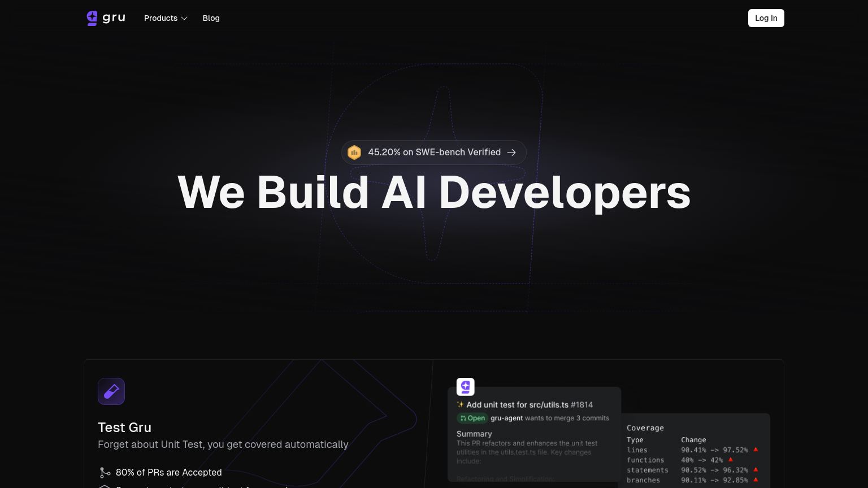Click the chevron next to Products

pyautogui.click(x=184, y=19)
